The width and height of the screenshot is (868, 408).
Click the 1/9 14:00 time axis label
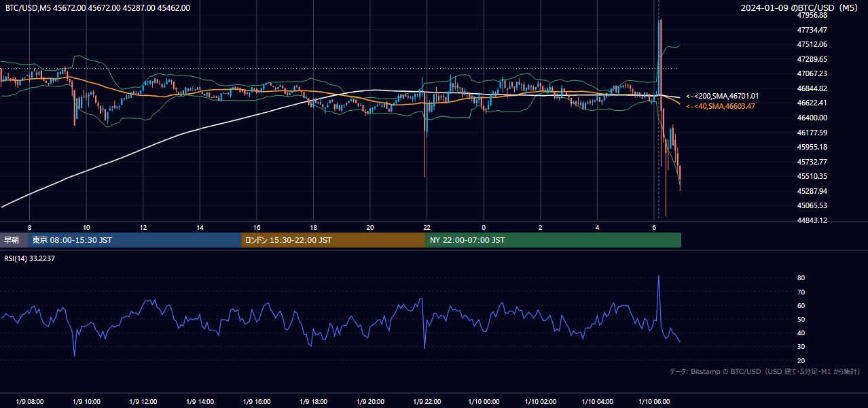(x=200, y=402)
